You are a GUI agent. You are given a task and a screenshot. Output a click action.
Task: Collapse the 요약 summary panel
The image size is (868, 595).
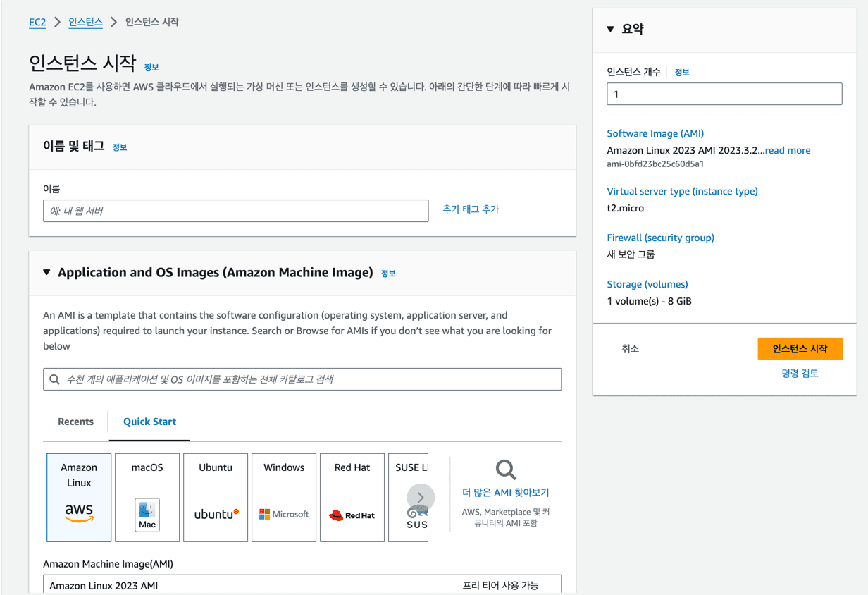pos(610,29)
